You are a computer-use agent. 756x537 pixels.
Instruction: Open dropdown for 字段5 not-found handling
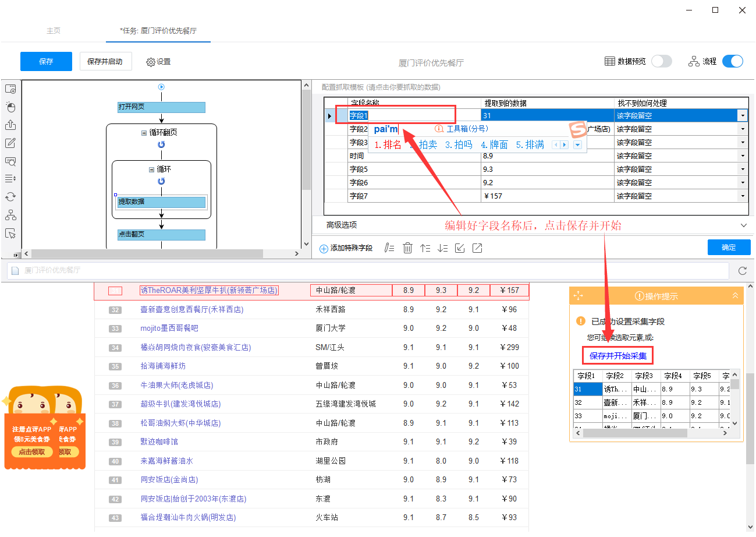(x=743, y=169)
